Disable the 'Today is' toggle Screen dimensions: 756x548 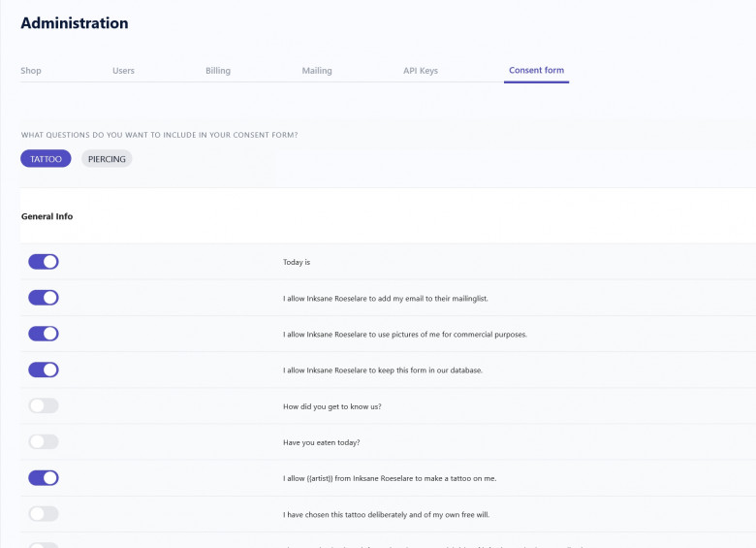(x=44, y=262)
